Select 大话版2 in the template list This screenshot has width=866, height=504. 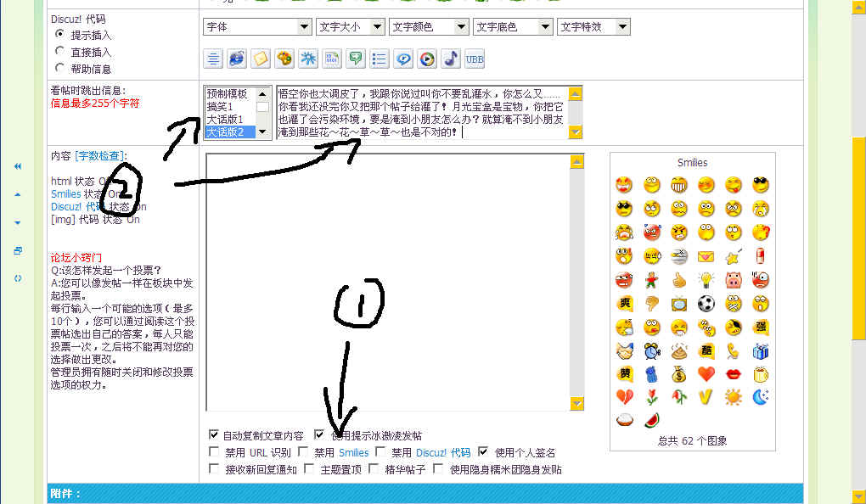click(x=230, y=132)
